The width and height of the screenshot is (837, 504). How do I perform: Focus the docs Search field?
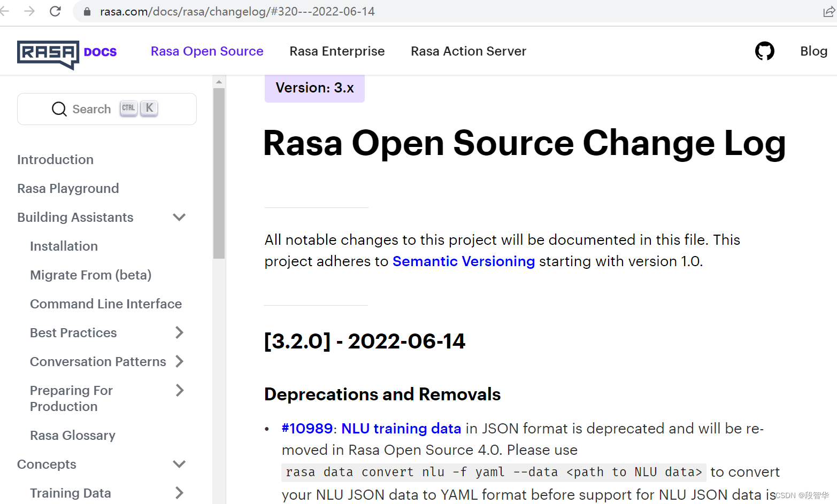coord(107,109)
